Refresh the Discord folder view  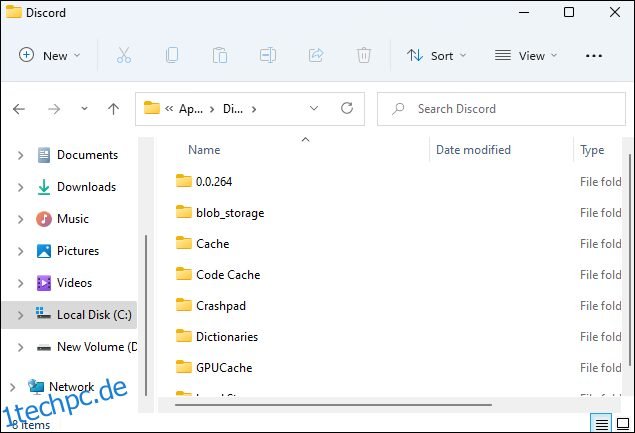347,108
